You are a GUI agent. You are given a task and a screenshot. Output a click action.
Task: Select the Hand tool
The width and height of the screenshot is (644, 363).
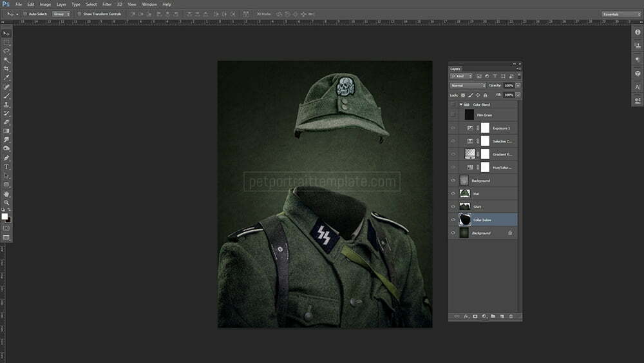coord(6,193)
